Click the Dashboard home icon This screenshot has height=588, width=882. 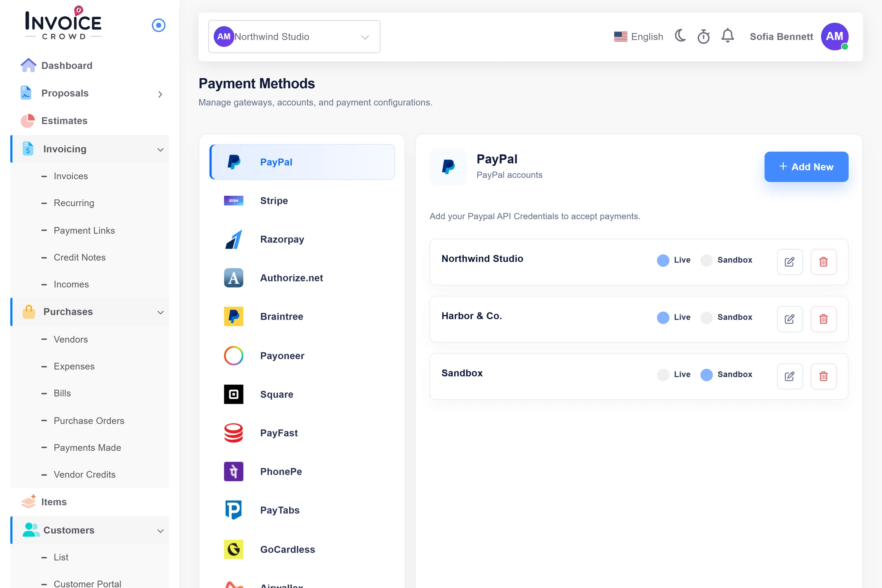click(28, 65)
